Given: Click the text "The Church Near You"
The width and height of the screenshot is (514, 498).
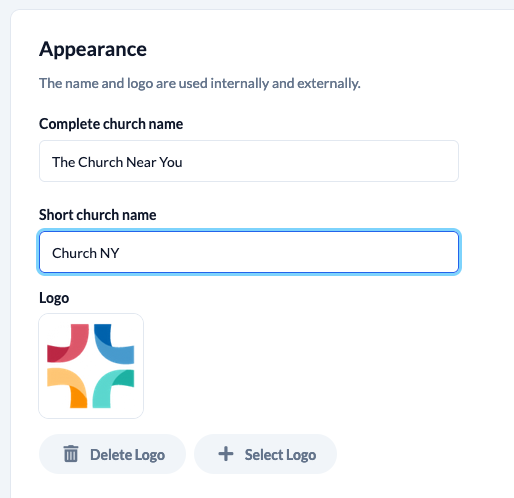Looking at the screenshot, I should [x=117, y=162].
